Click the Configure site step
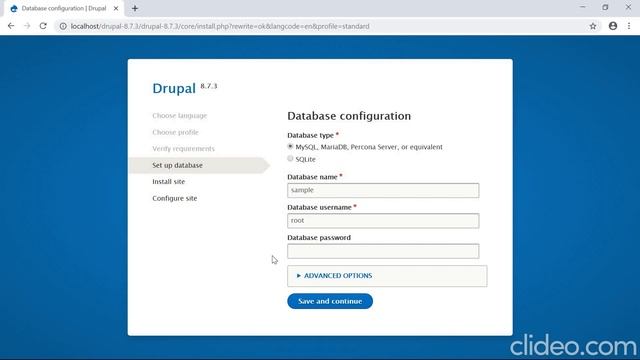 (x=175, y=198)
